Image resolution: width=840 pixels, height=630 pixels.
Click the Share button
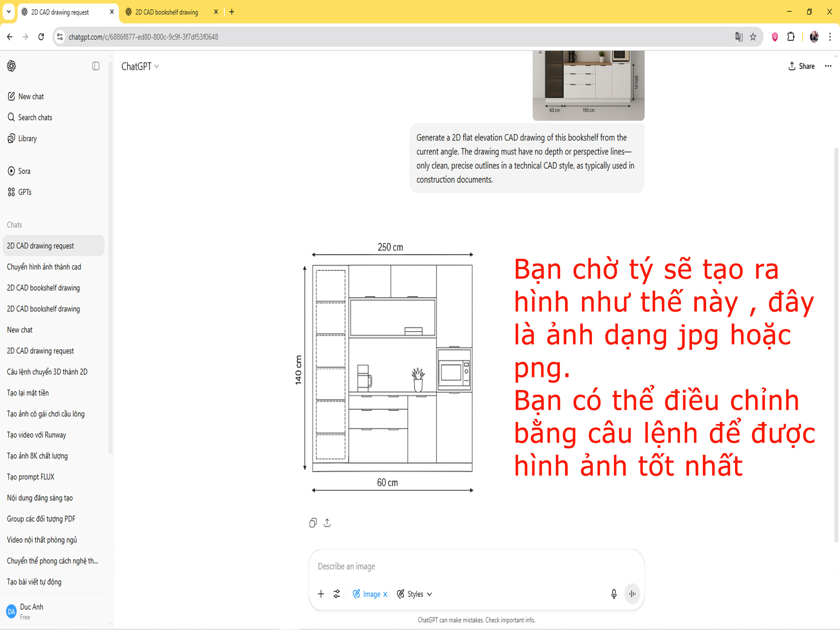[x=801, y=66]
